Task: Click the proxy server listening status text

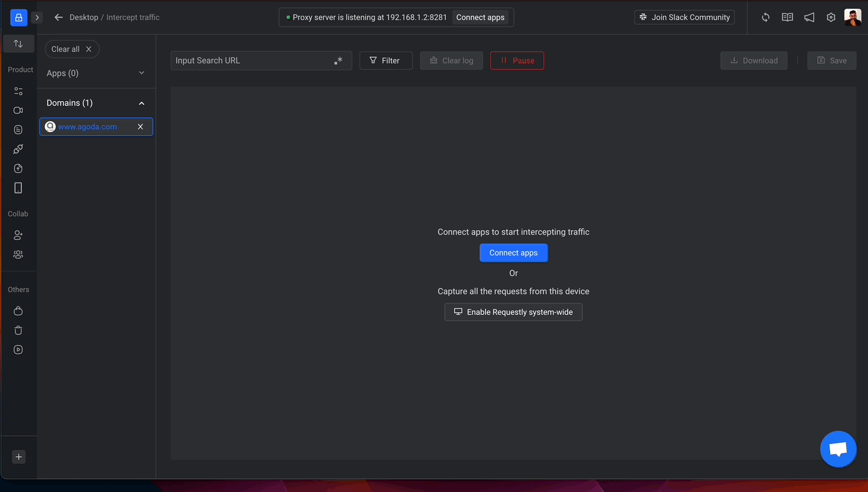Action: point(370,18)
